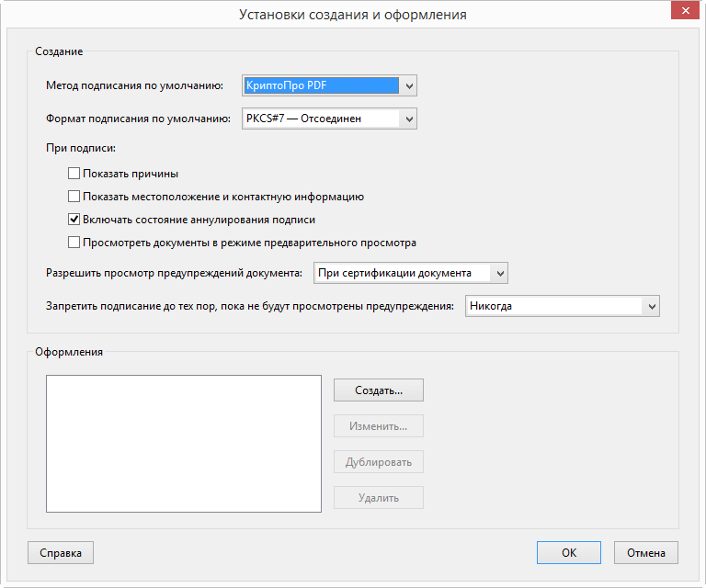
Task: Click the Создание group title
Action: pos(59,51)
